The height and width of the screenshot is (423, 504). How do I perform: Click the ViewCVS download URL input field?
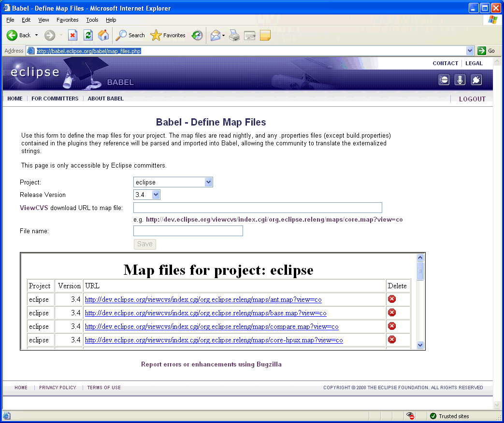(x=258, y=208)
